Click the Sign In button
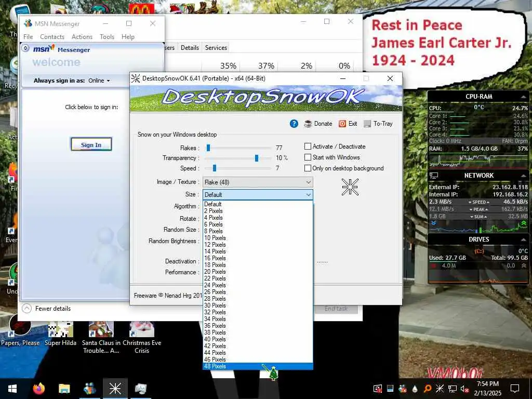This screenshot has width=532, height=399. 91,144
